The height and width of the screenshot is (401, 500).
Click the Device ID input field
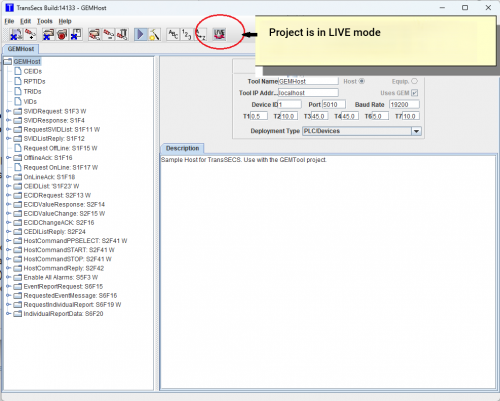click(x=290, y=104)
